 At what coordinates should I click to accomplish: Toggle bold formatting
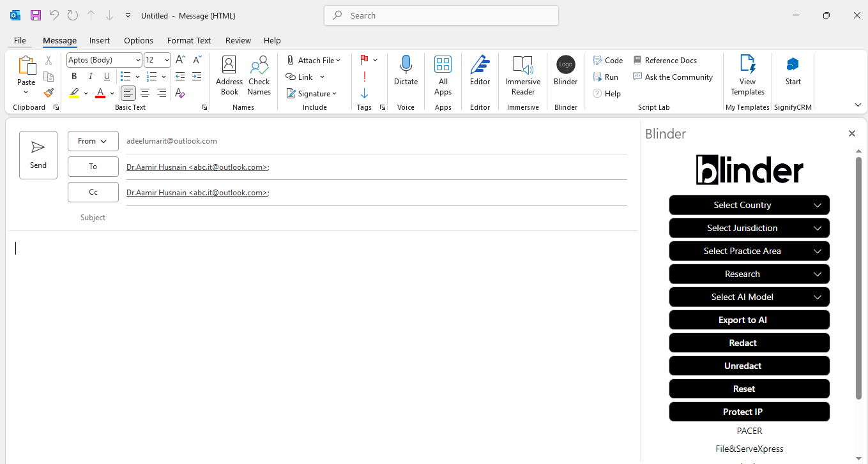(x=73, y=76)
